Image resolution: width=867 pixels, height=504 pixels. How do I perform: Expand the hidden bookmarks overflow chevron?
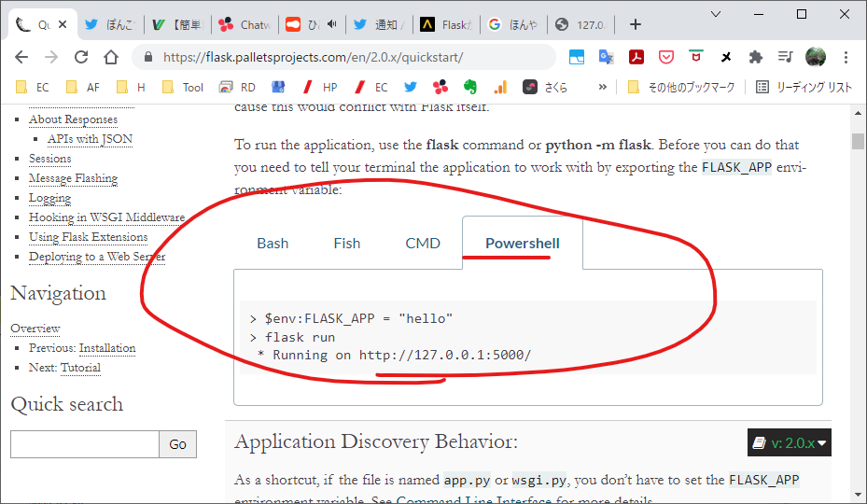click(603, 87)
